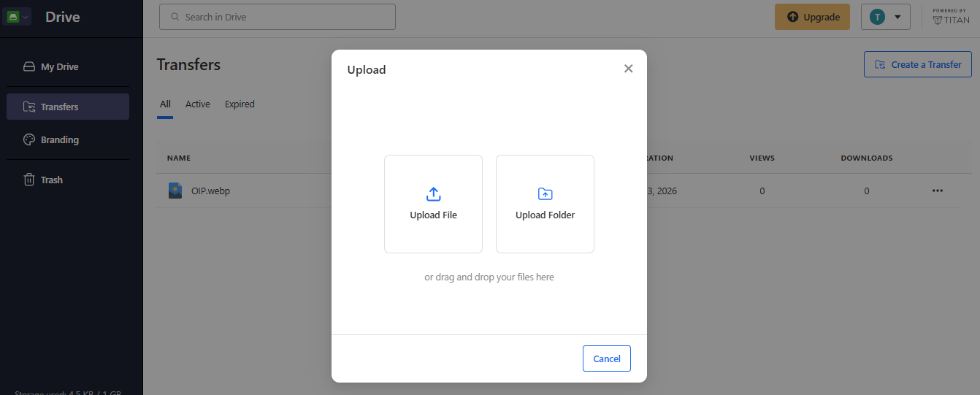980x395 pixels.
Task: Click the My Drive sidebar icon
Action: coord(29,66)
